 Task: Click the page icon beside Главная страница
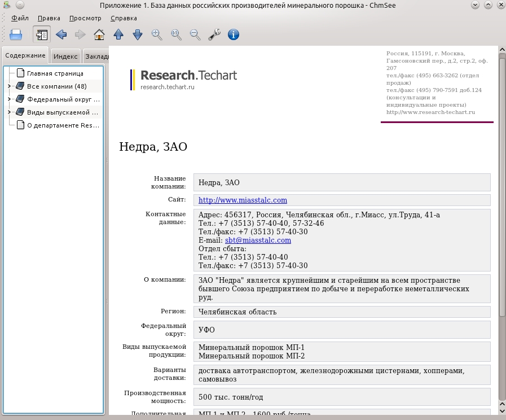click(x=20, y=73)
